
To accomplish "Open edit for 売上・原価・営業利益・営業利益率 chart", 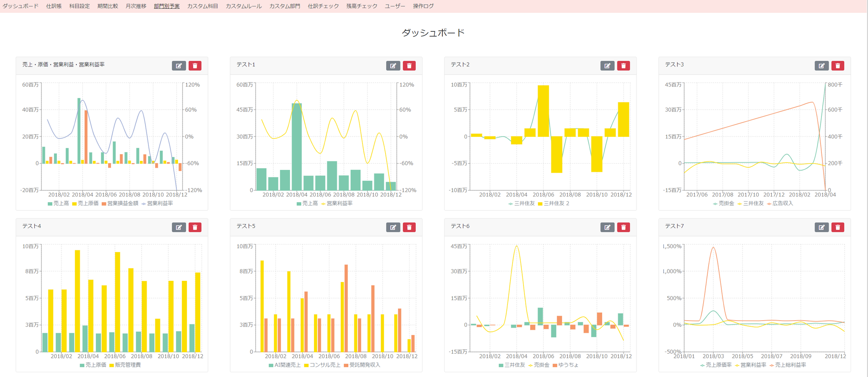I will [179, 66].
